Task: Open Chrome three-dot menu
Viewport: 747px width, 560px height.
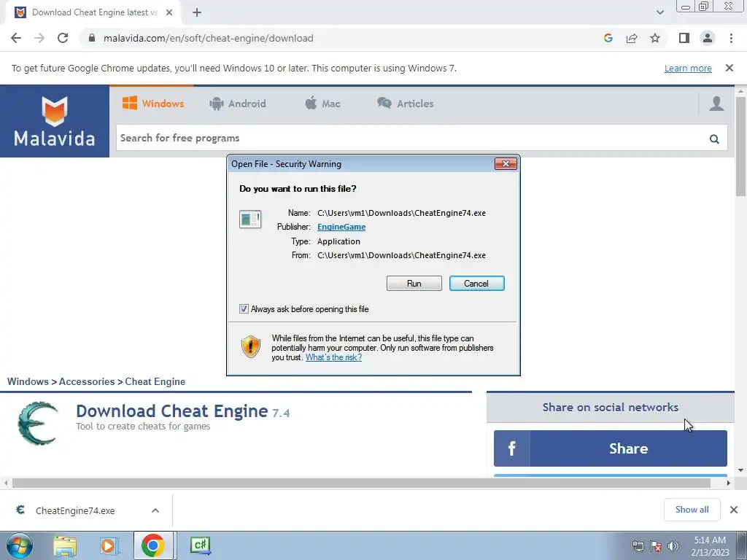Action: (x=731, y=38)
